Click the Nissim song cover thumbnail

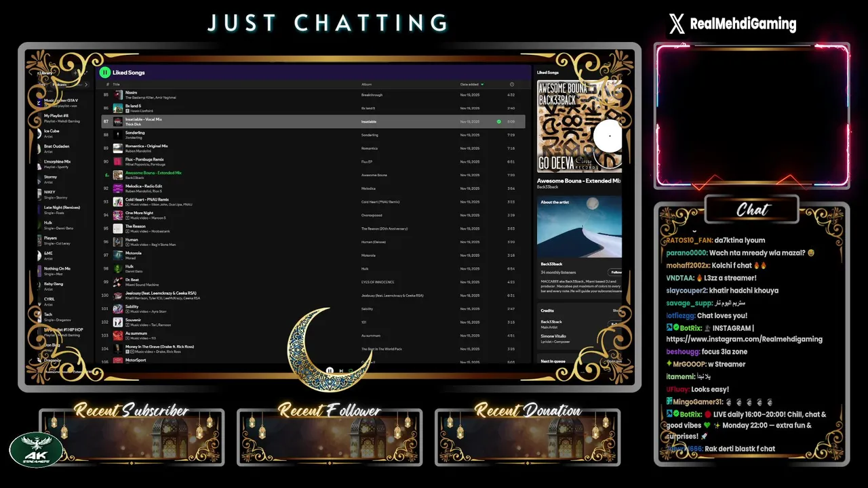pyautogui.click(x=118, y=95)
